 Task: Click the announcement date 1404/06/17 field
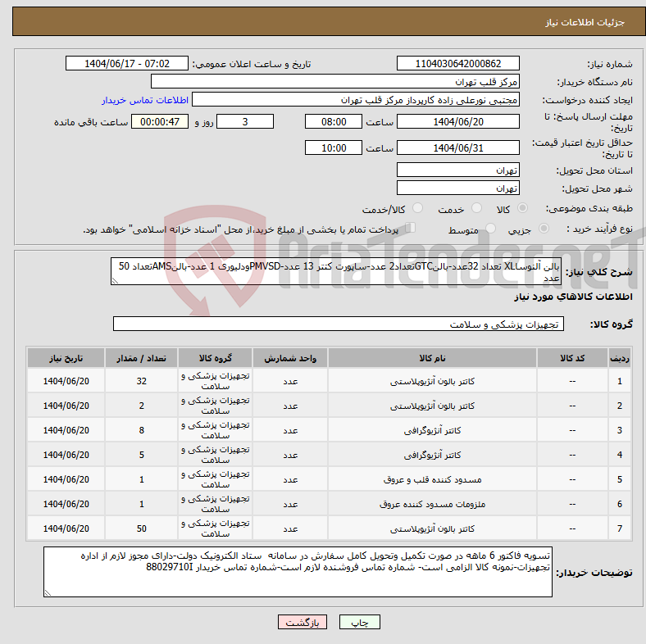tap(127, 63)
